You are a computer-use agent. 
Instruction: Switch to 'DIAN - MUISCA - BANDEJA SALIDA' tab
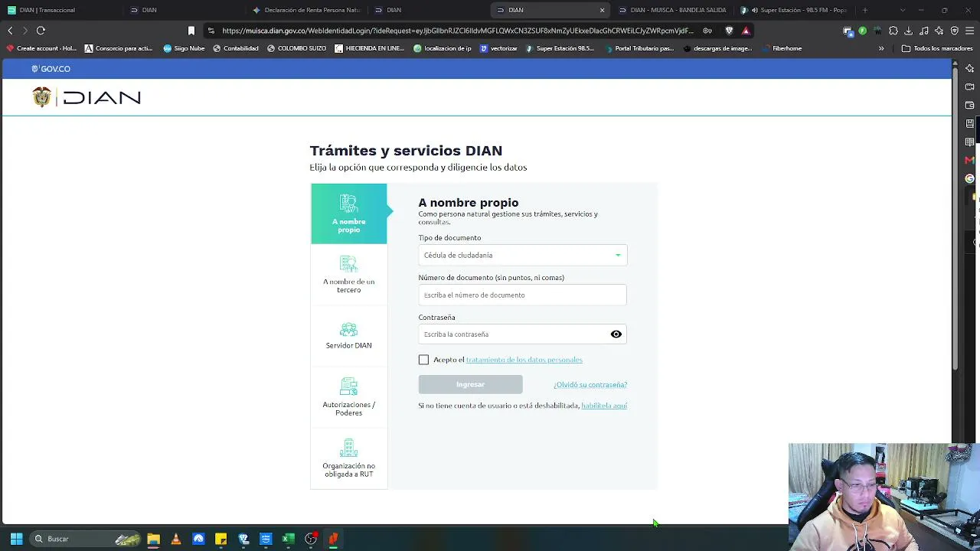672,10
